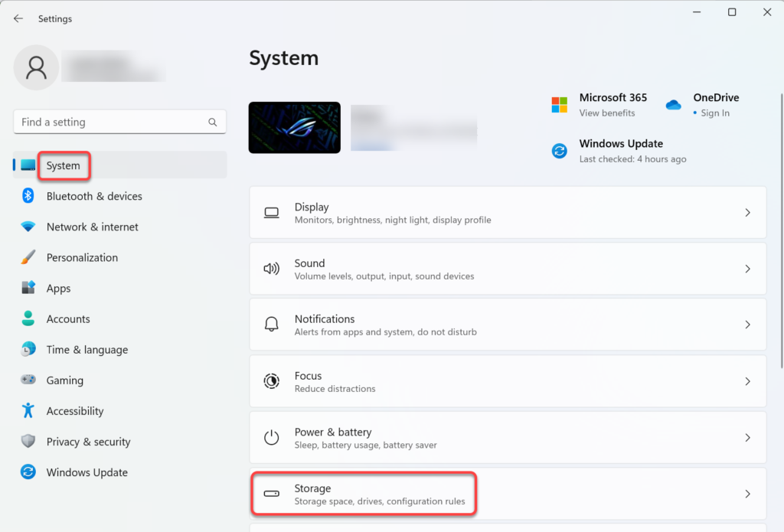Click the Sound speaker icon

271,268
